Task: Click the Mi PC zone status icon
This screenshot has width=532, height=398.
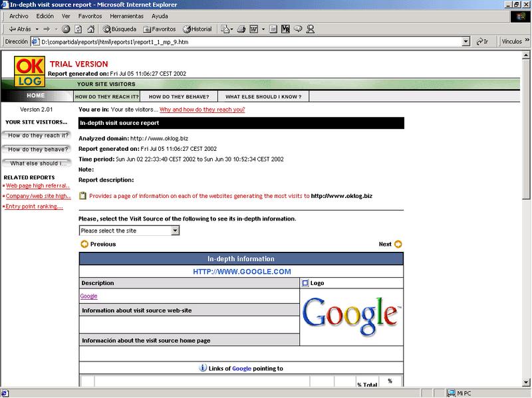Action: [452, 393]
